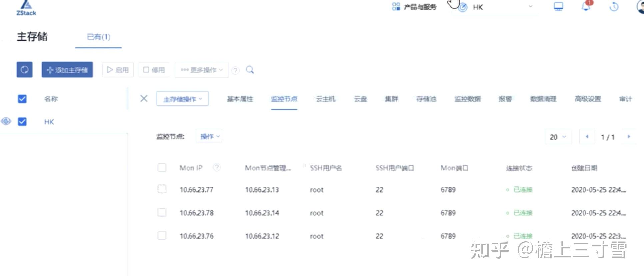Change page size 20 dropdown
Viewport: 644px width, 276px height.
(x=558, y=137)
